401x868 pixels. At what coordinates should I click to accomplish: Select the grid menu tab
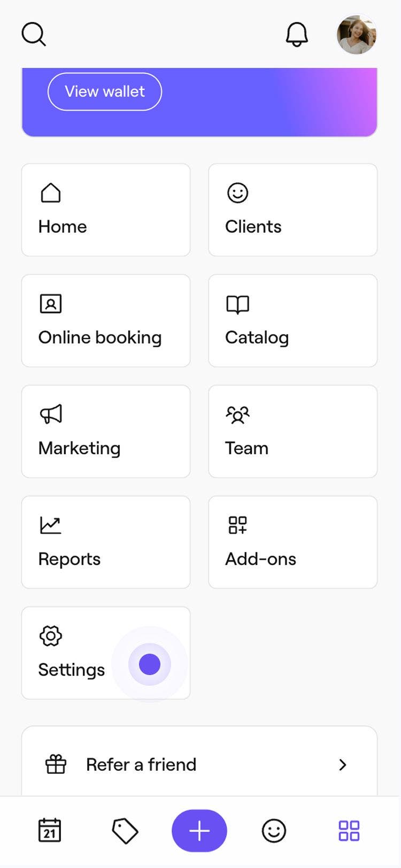pyautogui.click(x=349, y=831)
